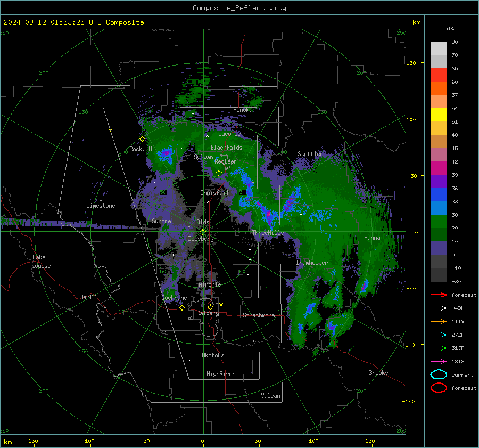Click the Strathmore city label
479x448 pixels.
[x=259, y=315]
